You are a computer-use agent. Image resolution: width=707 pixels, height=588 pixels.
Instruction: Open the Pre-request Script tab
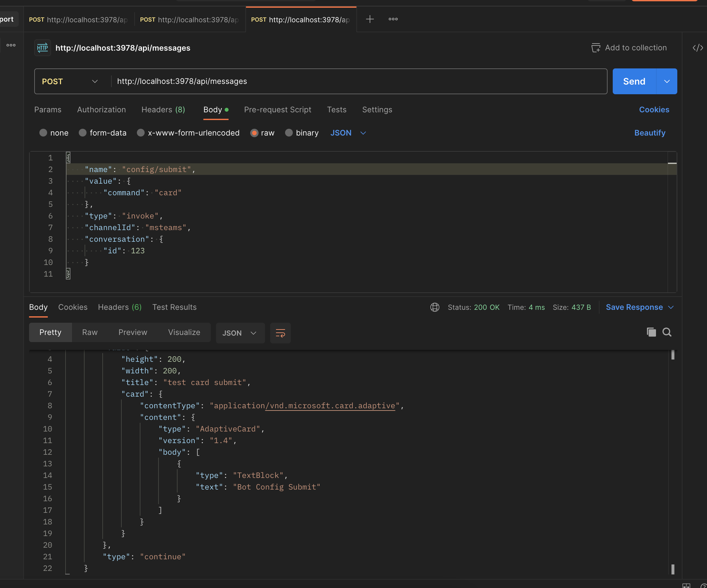[277, 110]
